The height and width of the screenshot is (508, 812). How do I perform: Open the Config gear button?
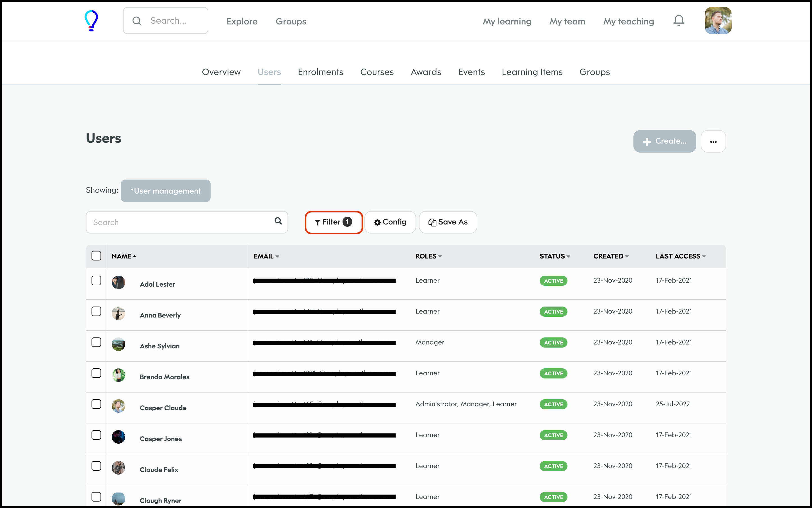pos(390,222)
